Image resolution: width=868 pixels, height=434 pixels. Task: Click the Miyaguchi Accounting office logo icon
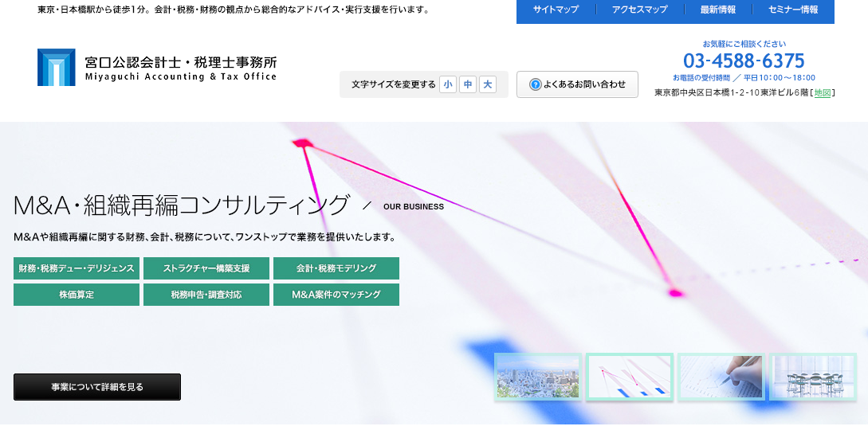[x=56, y=67]
